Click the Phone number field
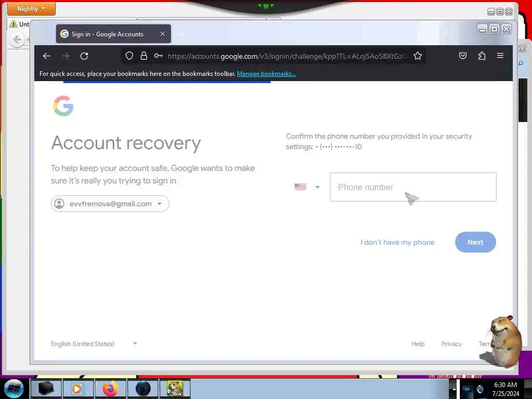Screen dimensions: 532x399 (413, 187)
